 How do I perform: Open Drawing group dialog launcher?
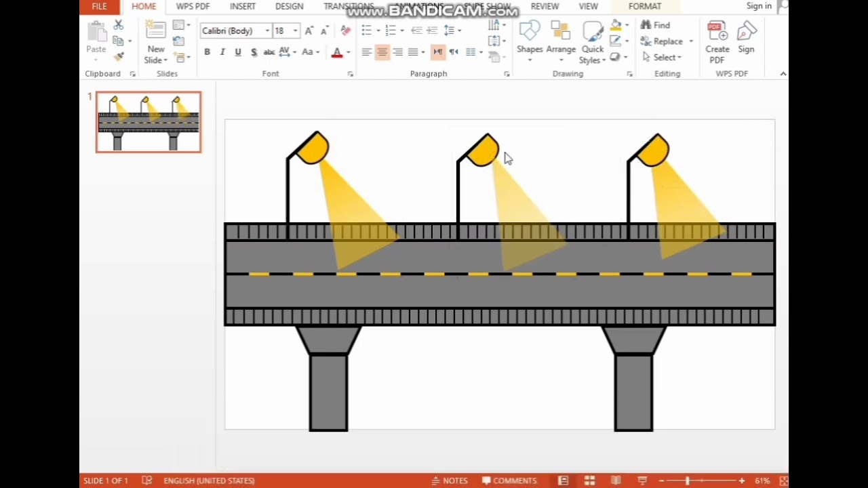[629, 74]
